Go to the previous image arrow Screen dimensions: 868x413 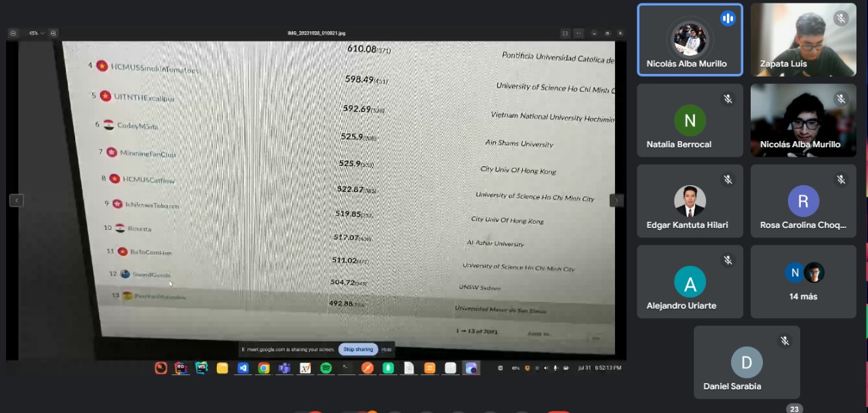pyautogui.click(x=16, y=200)
